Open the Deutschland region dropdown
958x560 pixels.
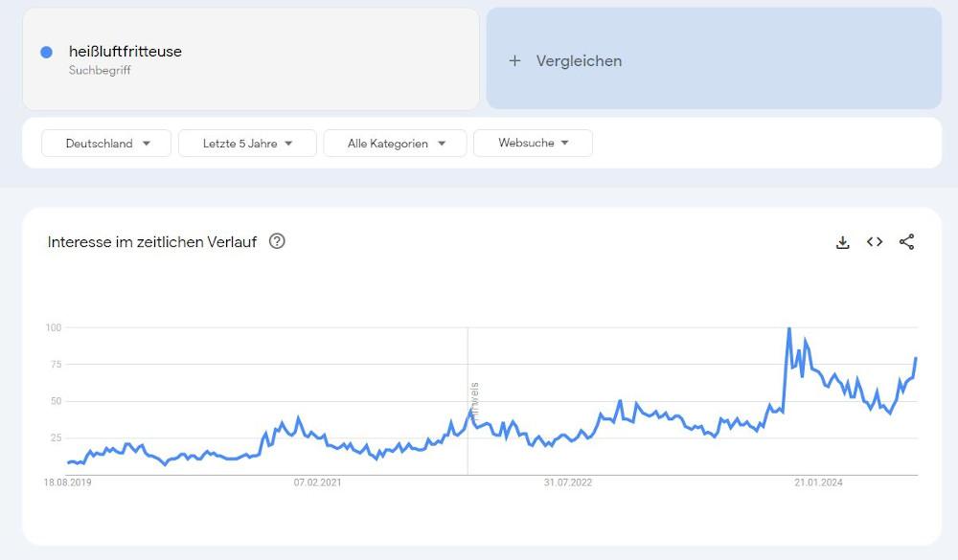[x=106, y=144]
